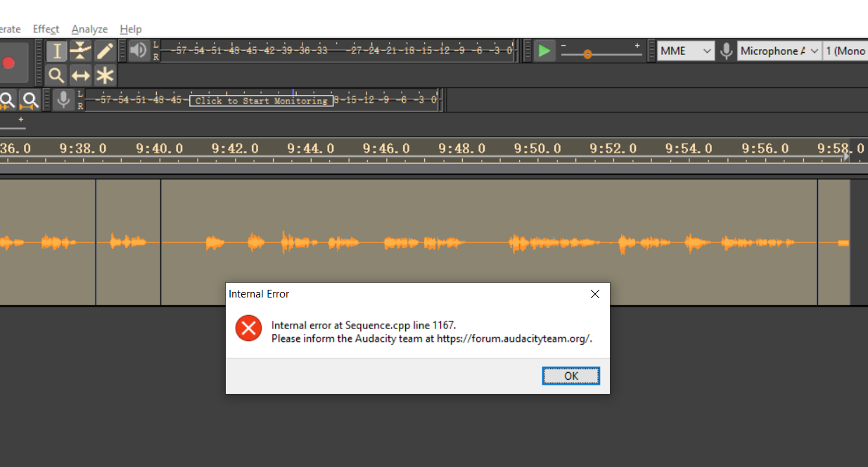Click the recording meter microphone icon

[64, 100]
